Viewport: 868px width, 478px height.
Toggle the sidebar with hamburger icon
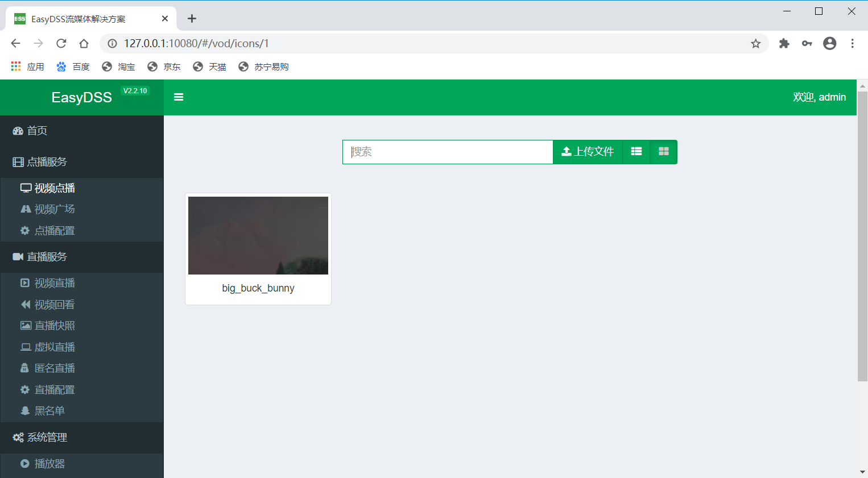179,97
